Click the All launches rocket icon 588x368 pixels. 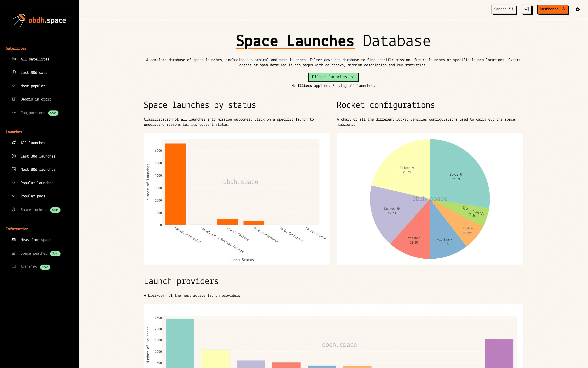click(14, 143)
